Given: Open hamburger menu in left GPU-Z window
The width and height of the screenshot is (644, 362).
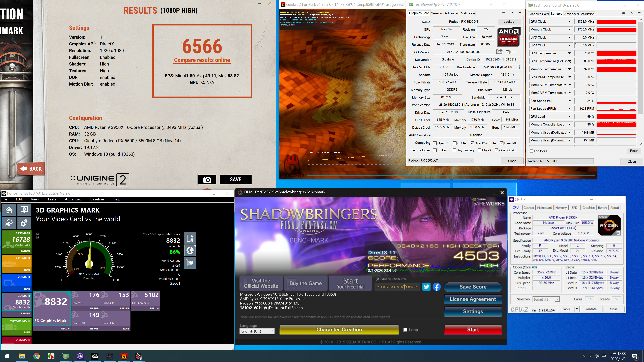Looking at the screenshot, I should point(520,13).
